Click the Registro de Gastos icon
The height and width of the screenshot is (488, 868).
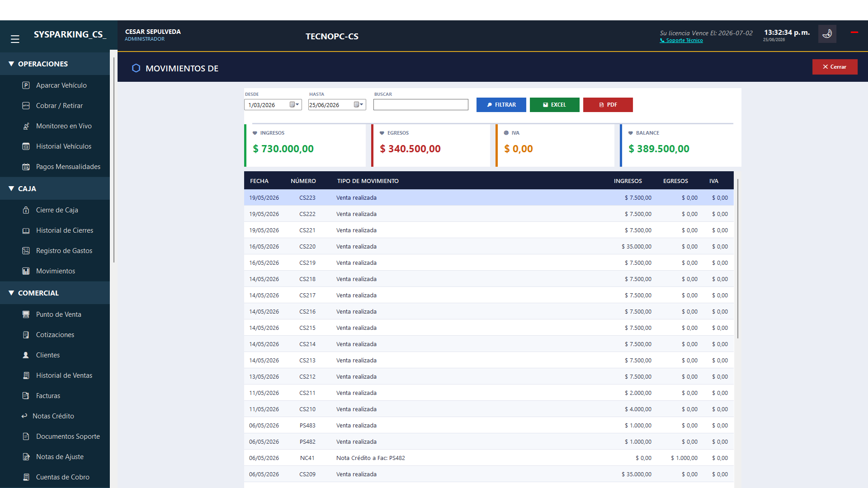tap(26, 251)
